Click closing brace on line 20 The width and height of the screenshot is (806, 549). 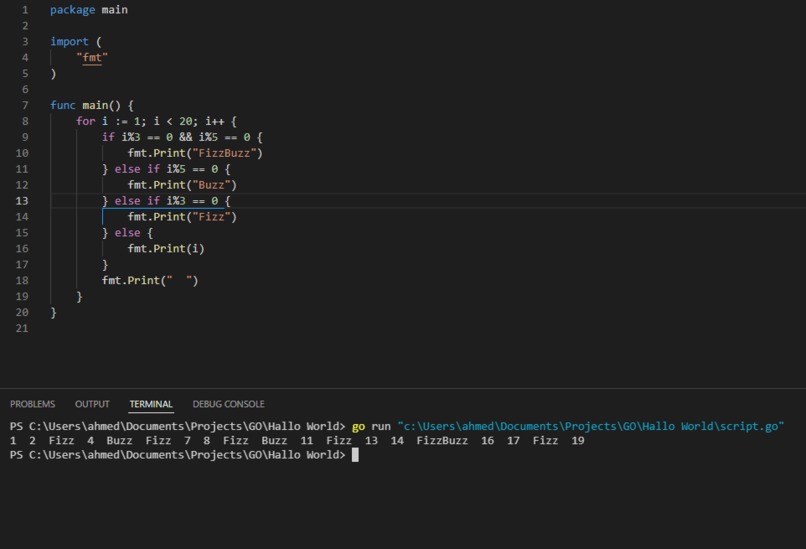53,313
